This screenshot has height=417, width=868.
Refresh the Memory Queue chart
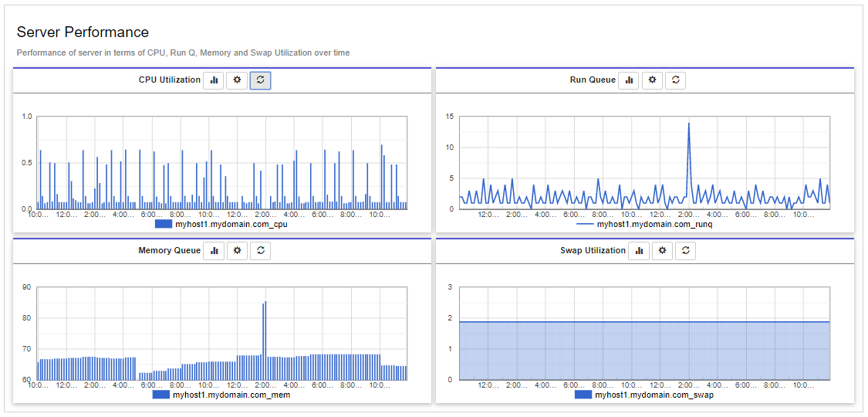pyautogui.click(x=261, y=251)
